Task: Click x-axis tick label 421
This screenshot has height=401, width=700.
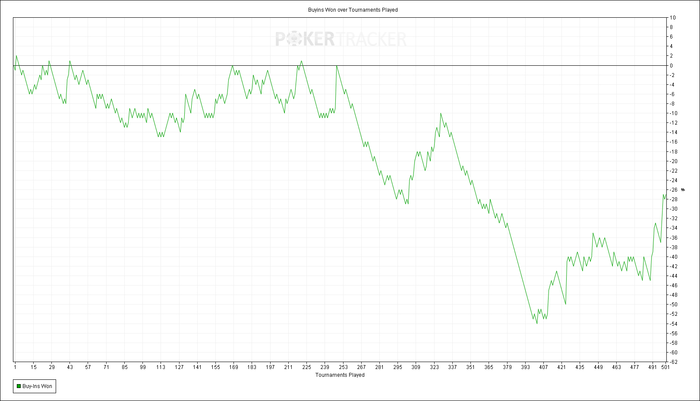Action: [562, 367]
